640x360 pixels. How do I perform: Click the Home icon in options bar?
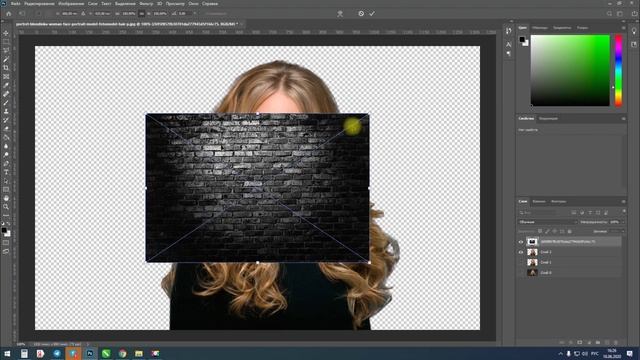coord(9,13)
